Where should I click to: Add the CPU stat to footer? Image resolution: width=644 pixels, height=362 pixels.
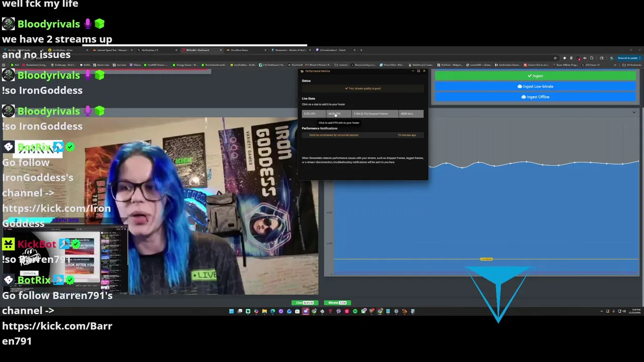point(314,114)
